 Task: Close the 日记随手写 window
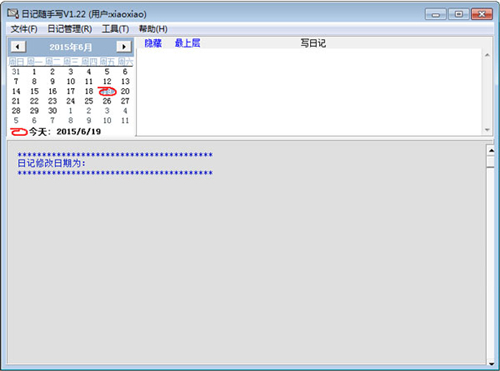coord(482,14)
